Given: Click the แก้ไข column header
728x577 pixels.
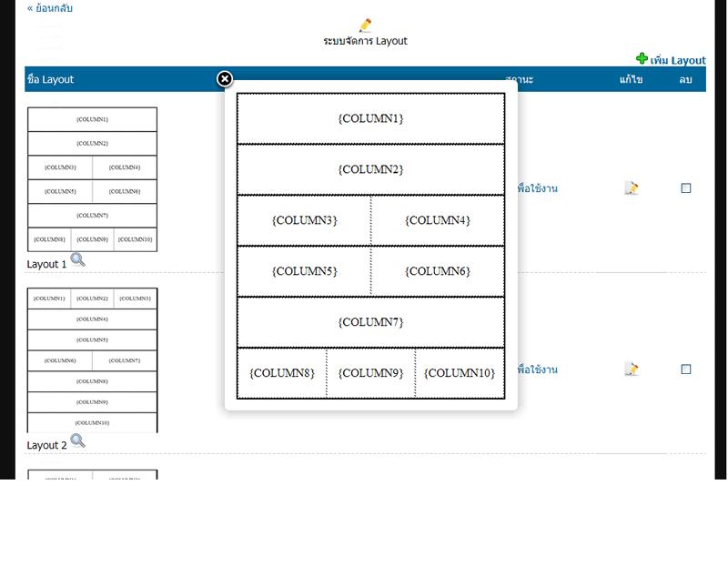Looking at the screenshot, I should (x=632, y=79).
